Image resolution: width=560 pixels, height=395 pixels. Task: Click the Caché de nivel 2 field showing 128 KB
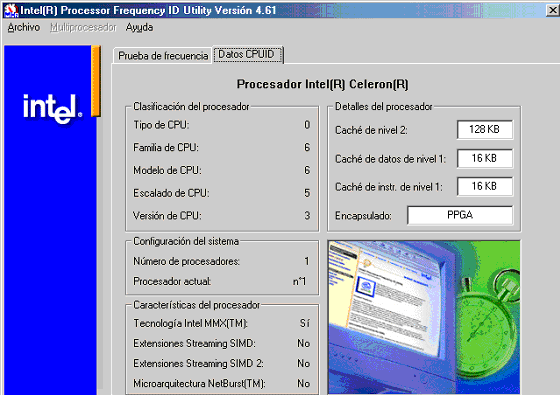[x=485, y=129]
